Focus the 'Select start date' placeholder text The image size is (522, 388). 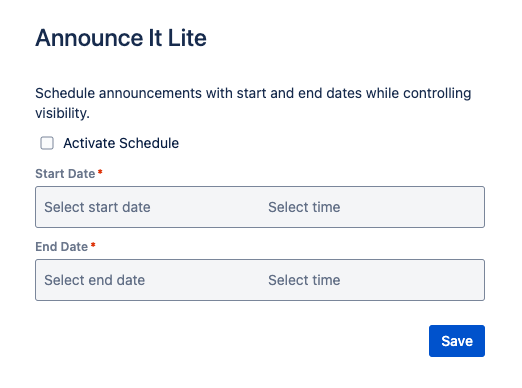pyautogui.click(x=97, y=207)
